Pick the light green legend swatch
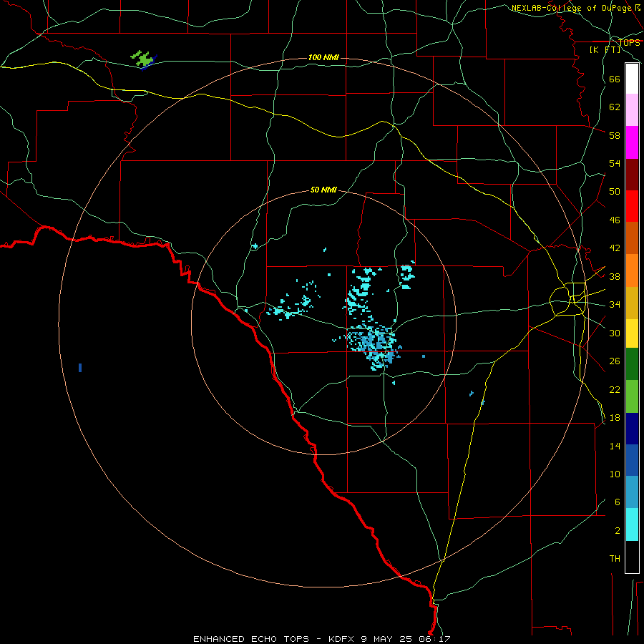This screenshot has height=644, width=644. pos(632,396)
